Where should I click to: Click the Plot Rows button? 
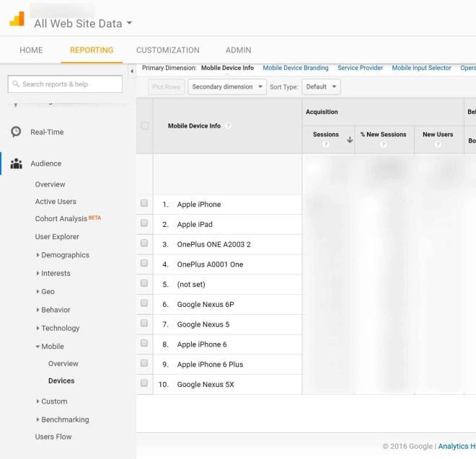[x=167, y=86]
